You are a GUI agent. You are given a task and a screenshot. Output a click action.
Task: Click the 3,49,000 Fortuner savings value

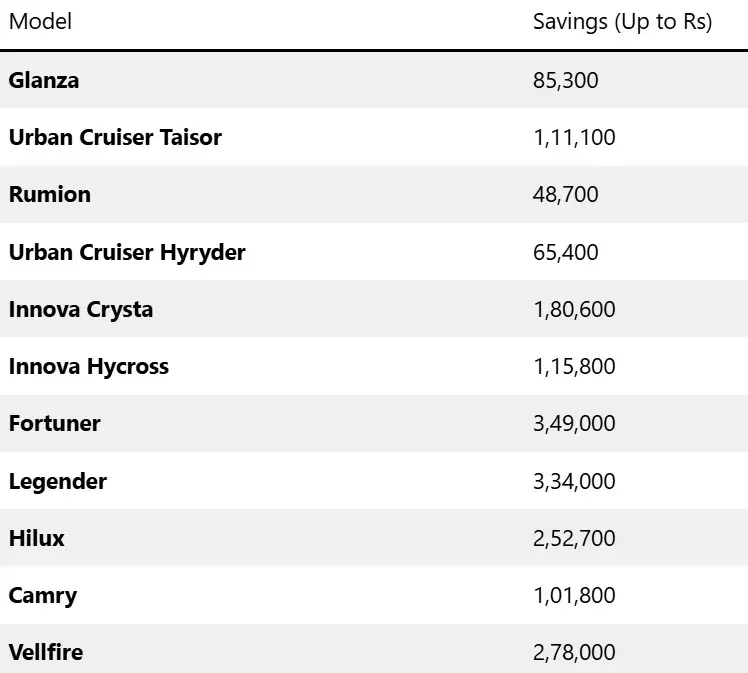(x=574, y=424)
